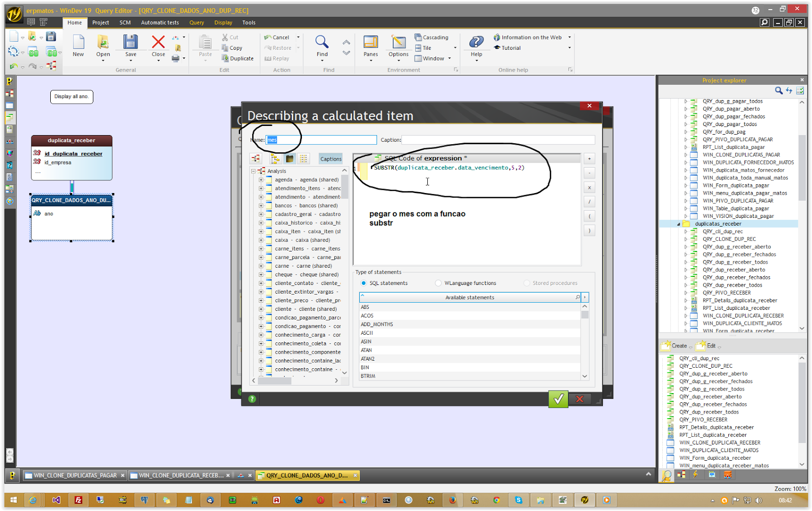
Task: Click the divide operator button beside expression
Action: click(589, 202)
